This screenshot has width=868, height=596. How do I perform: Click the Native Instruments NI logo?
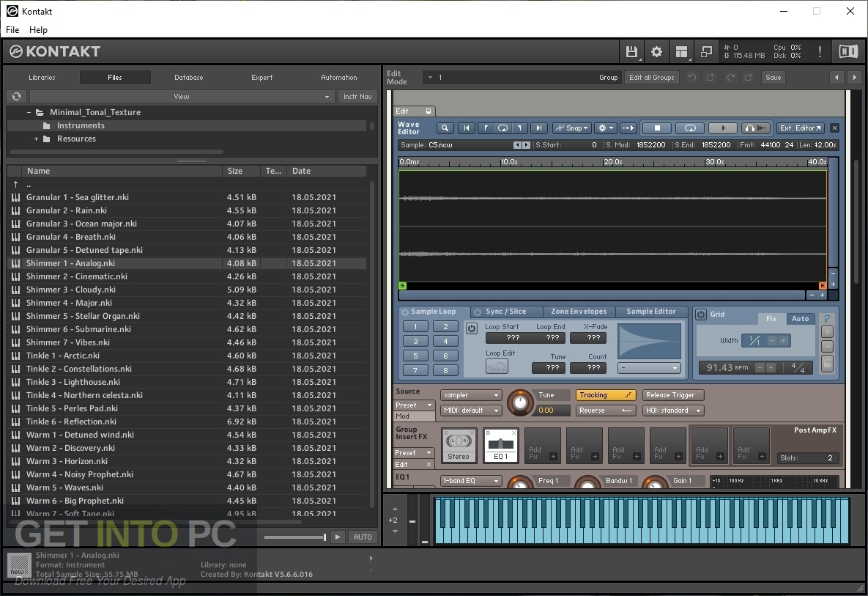848,51
